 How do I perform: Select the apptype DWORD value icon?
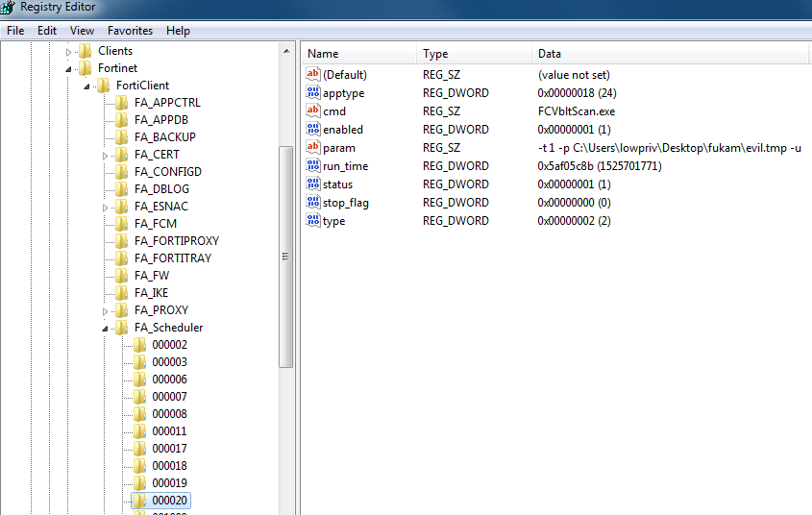tap(312, 93)
